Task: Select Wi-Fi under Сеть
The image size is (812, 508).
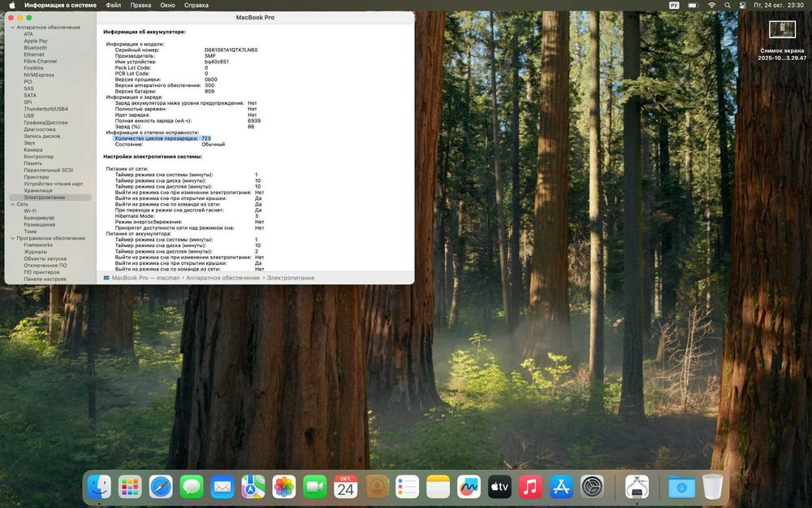Action: [30, 211]
